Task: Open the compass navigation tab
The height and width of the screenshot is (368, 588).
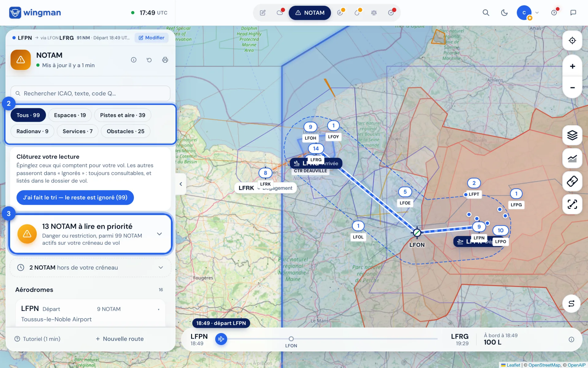Action: (340, 13)
